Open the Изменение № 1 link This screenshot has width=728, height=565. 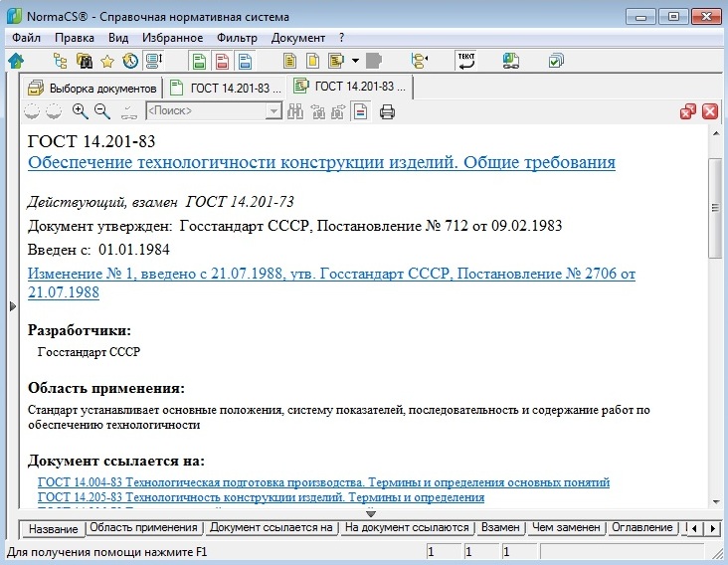[x=331, y=282]
